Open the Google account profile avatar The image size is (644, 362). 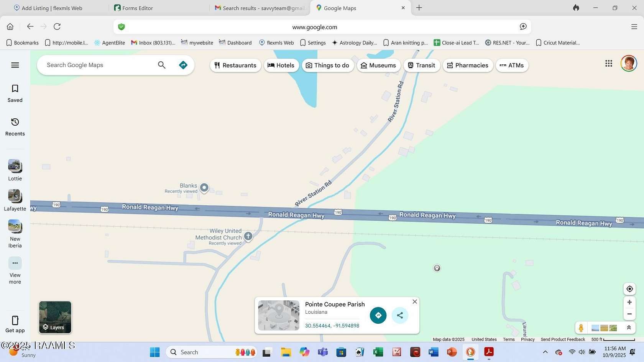click(628, 63)
